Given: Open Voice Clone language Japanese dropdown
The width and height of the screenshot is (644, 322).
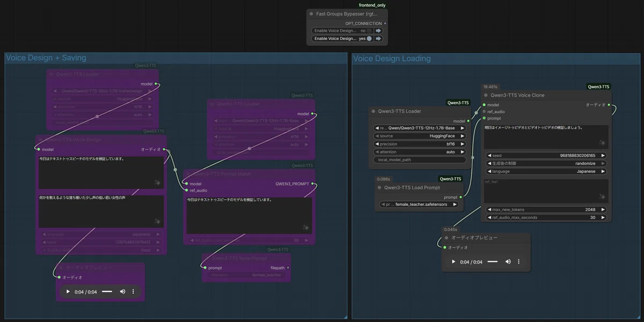Looking at the screenshot, I should (x=546, y=172).
